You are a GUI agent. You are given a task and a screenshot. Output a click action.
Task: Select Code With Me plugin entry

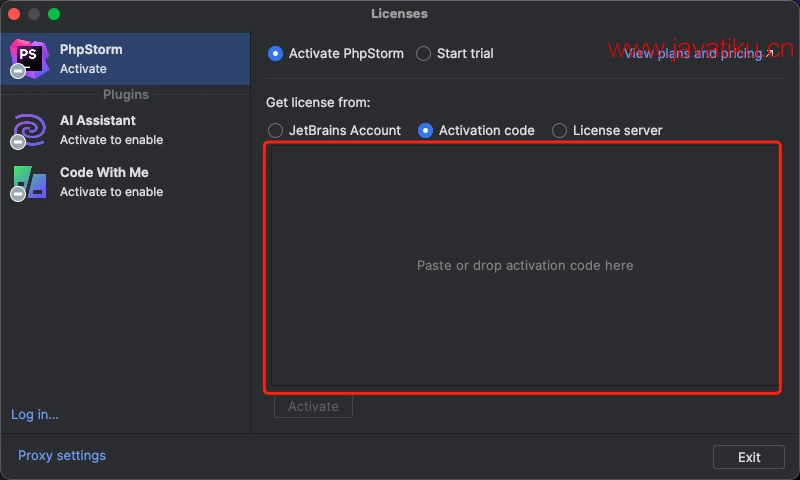pyautogui.click(x=125, y=182)
